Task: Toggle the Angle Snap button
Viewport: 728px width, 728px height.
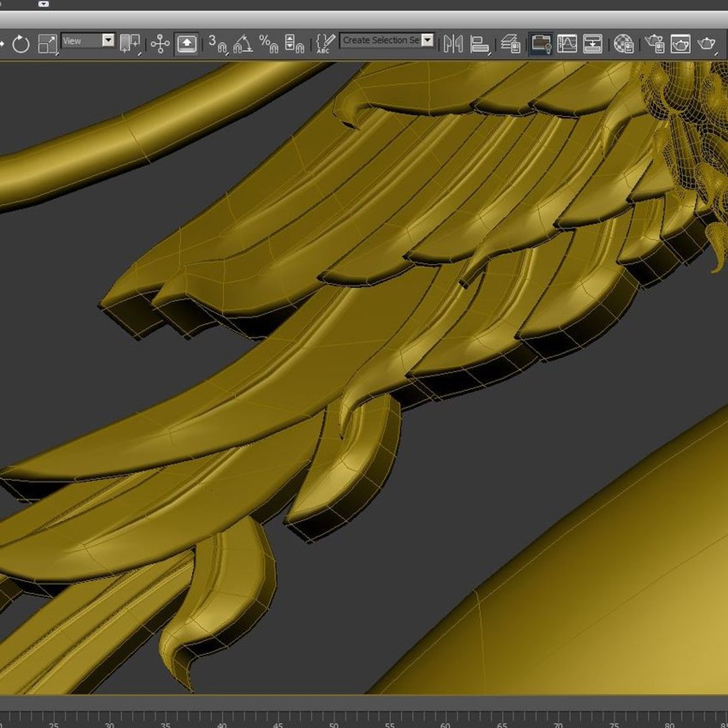Action: [243, 44]
